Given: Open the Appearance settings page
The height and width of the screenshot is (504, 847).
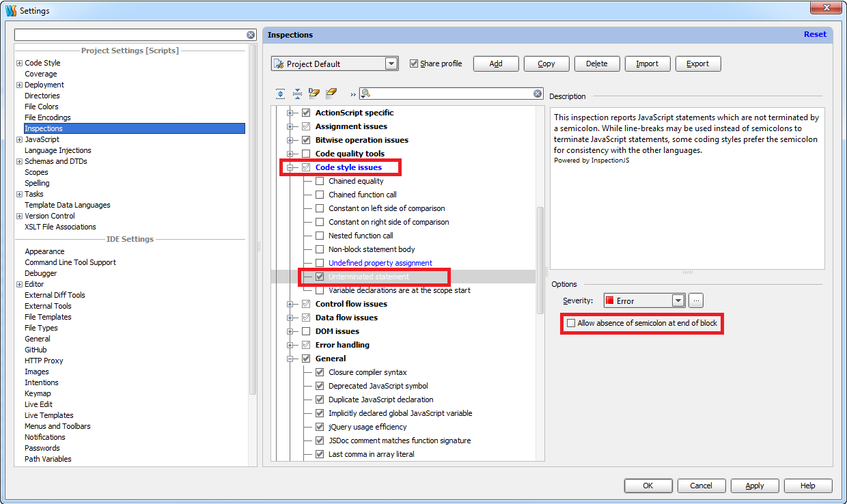Looking at the screenshot, I should click(44, 251).
